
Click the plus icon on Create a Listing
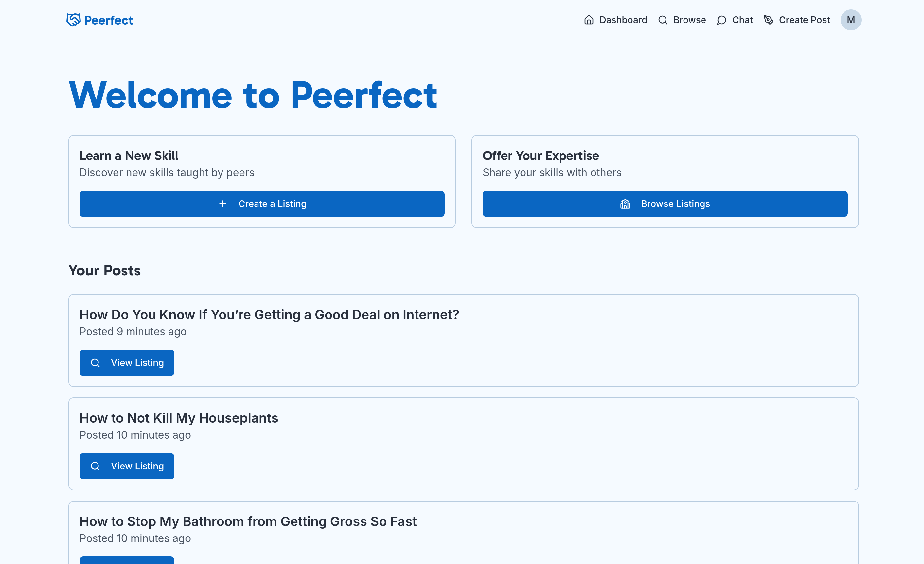coord(223,203)
